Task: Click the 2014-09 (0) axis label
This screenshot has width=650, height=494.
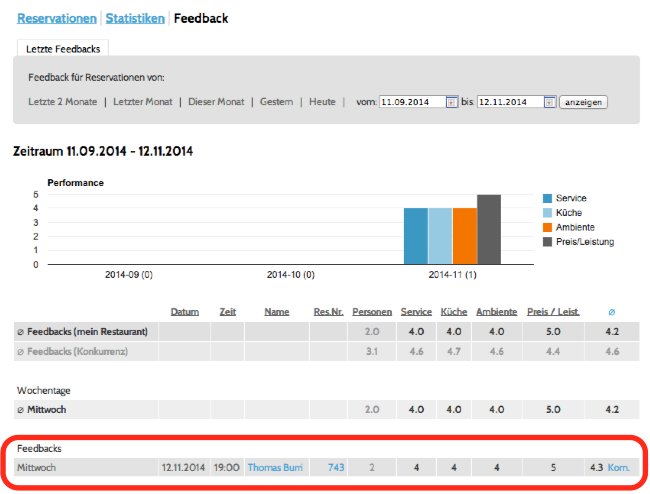Action: coord(129,275)
